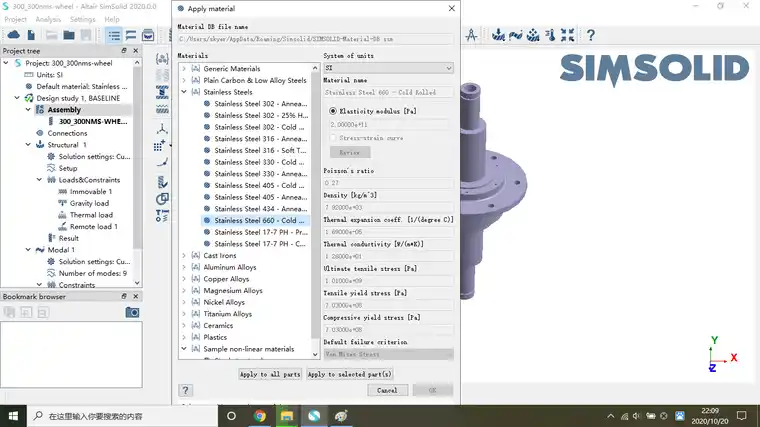Select Stainless Steel 434 - Annealed material
The width and height of the screenshot is (760, 427).
(x=254, y=208)
